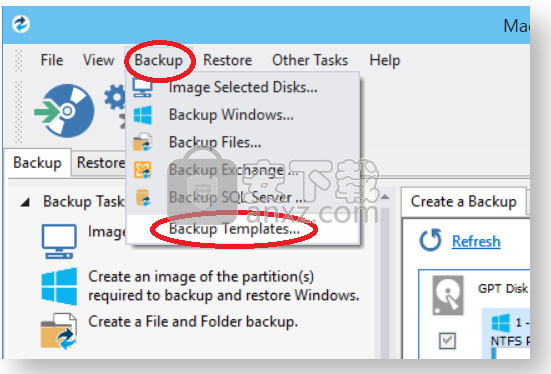The width and height of the screenshot is (551, 374).
Task: Click the file and folder backup icon
Action: 59,331
